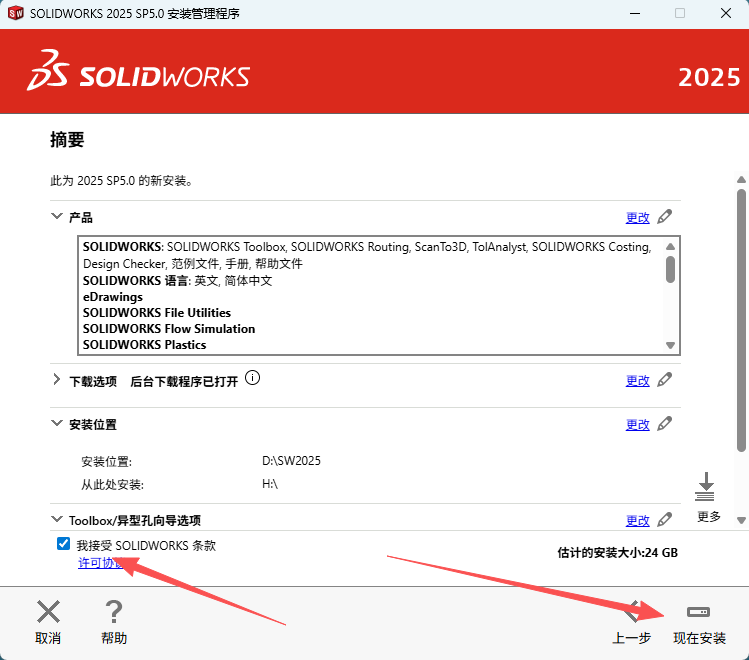Image resolution: width=749 pixels, height=660 pixels.
Task: Click 更改 link for 安装位置
Action: [638, 425]
